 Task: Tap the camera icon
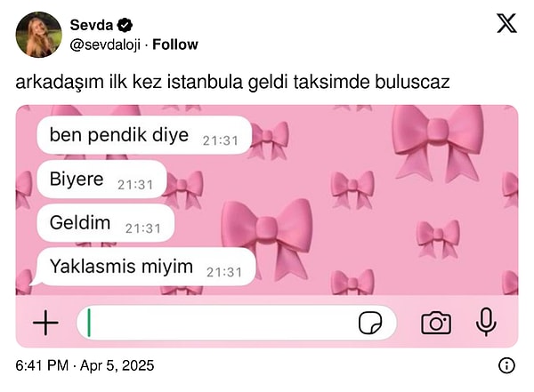click(436, 323)
